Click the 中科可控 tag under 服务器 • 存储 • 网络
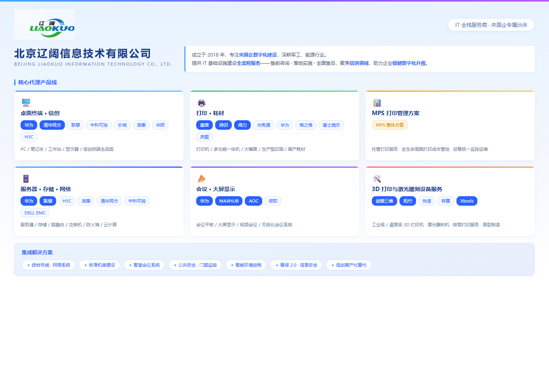Screen dimensions: 549x392 137,201
